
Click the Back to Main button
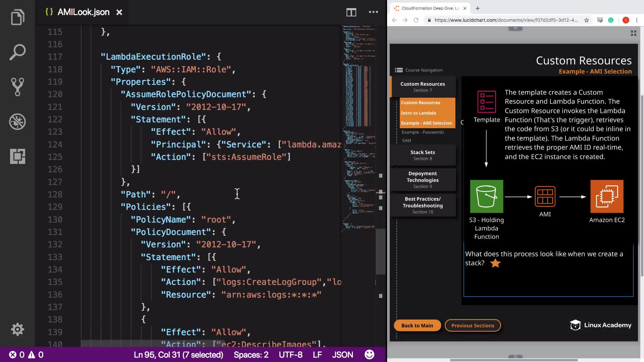[417, 325]
